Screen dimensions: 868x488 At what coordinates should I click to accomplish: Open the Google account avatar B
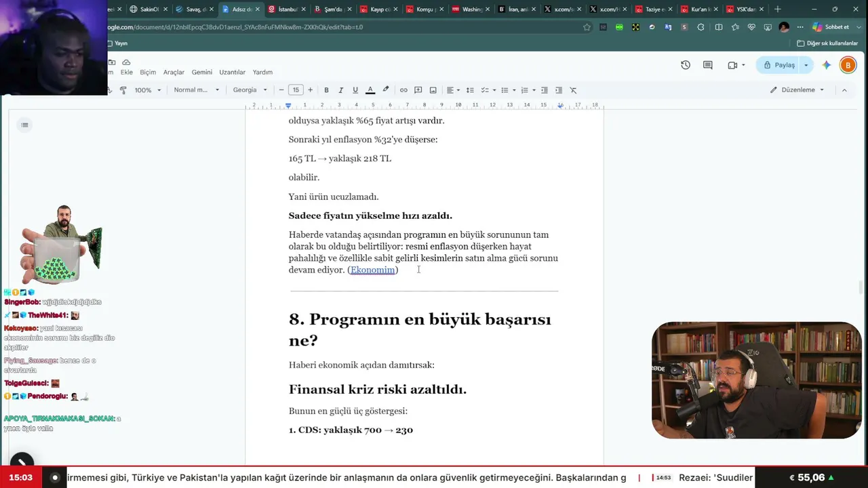click(x=848, y=65)
